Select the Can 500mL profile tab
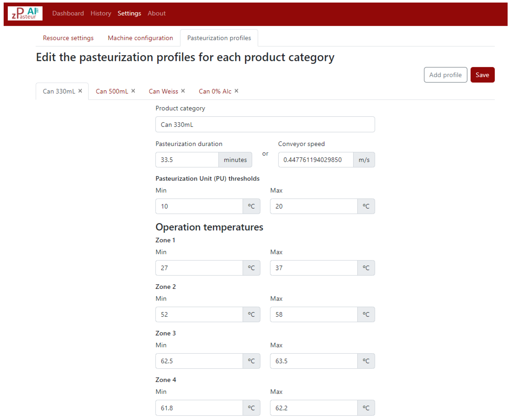Image resolution: width=512 pixels, height=420 pixels. pyautogui.click(x=112, y=91)
